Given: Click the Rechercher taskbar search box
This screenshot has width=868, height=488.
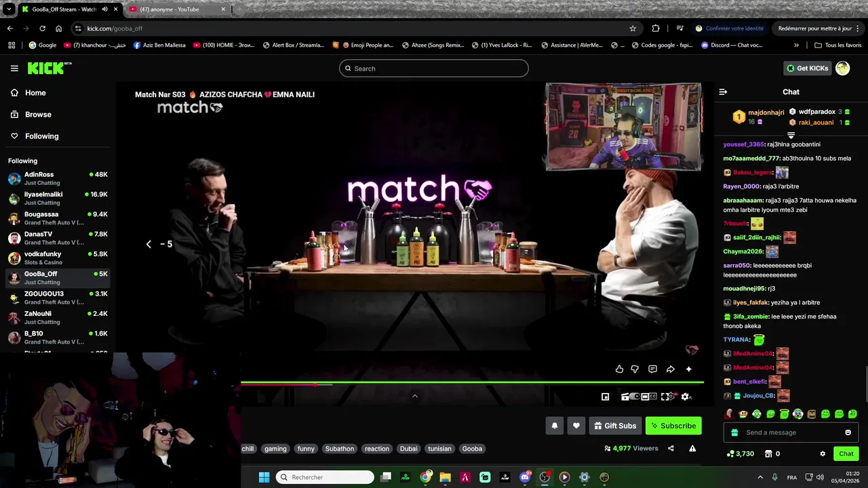Looking at the screenshot, I should [x=325, y=477].
